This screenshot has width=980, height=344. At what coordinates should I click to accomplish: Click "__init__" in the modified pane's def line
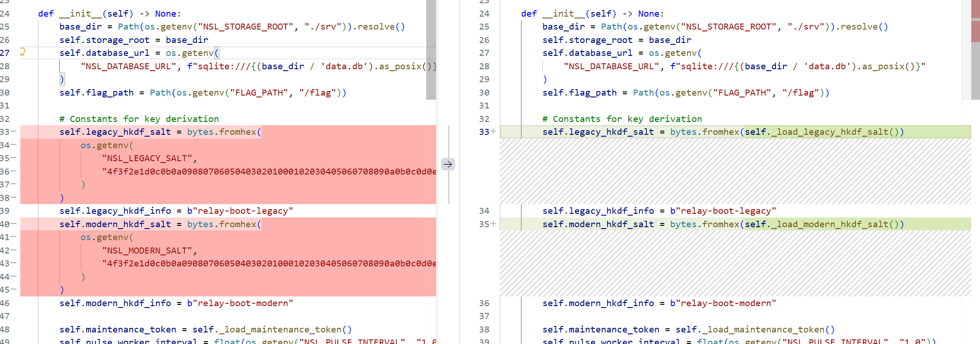563,14
